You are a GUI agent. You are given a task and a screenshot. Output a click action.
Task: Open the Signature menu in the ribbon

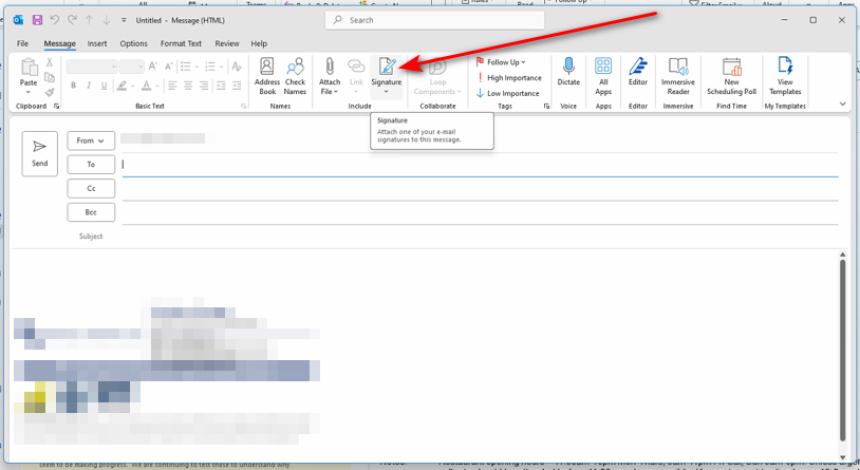386,75
